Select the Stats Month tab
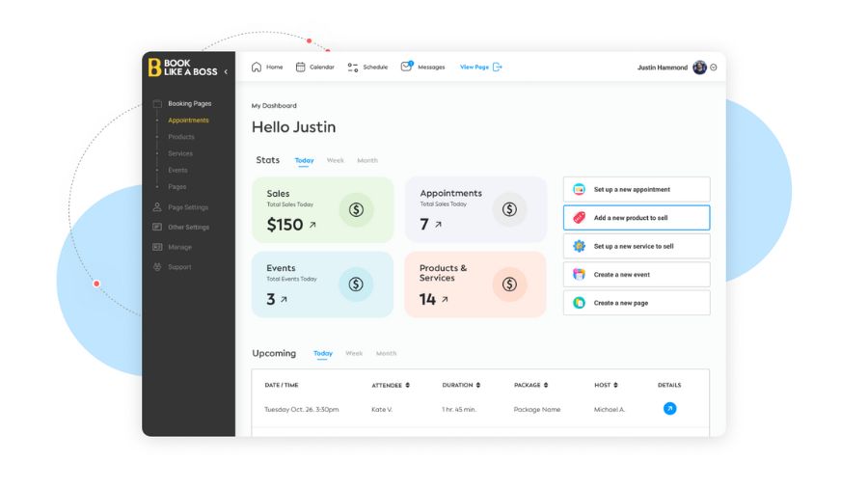The width and height of the screenshot is (868, 488). tap(367, 160)
